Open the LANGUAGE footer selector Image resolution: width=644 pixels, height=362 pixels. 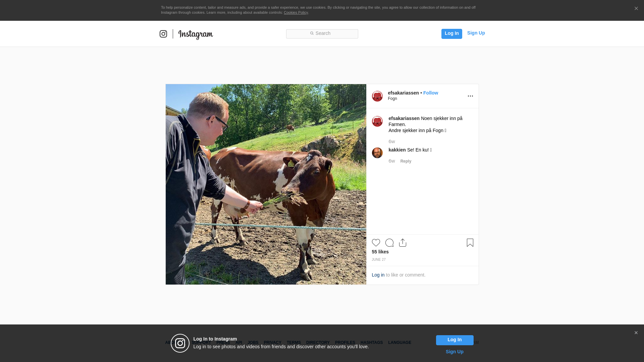[x=399, y=343]
